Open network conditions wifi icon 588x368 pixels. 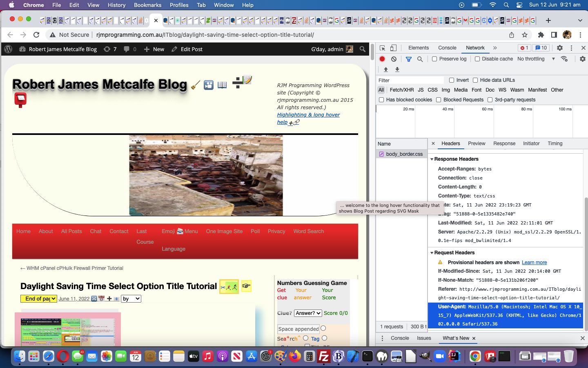pos(564,59)
